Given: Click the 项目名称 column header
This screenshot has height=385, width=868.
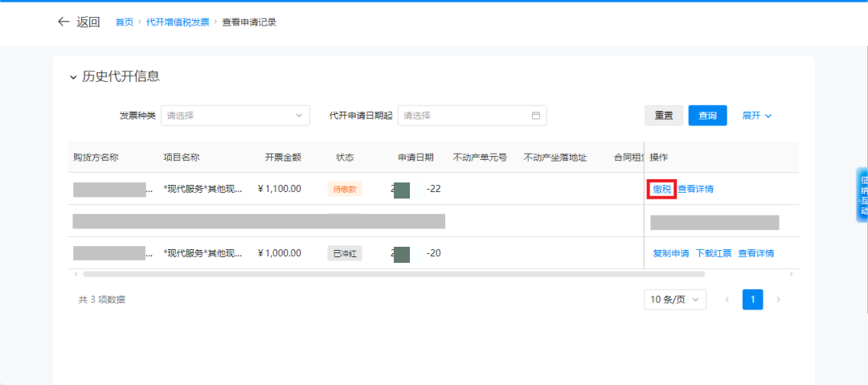Looking at the screenshot, I should click(182, 158).
